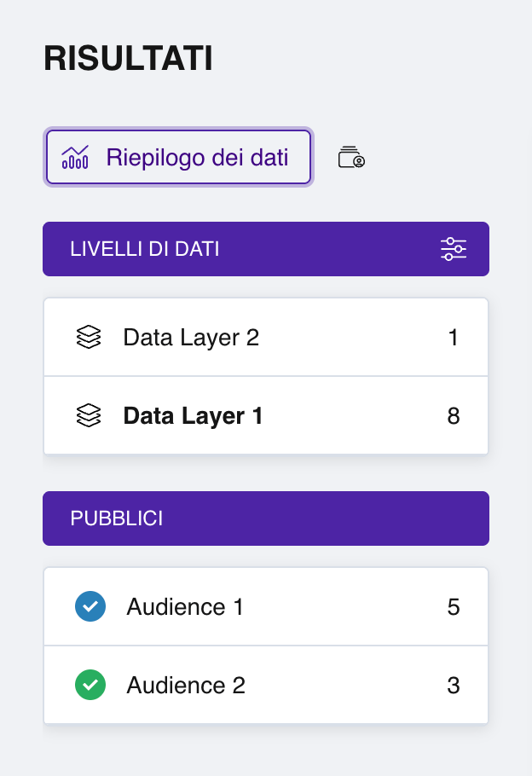Click the count 8 for Data Layer 1
Viewport: 532px width, 776px height.
click(x=454, y=416)
